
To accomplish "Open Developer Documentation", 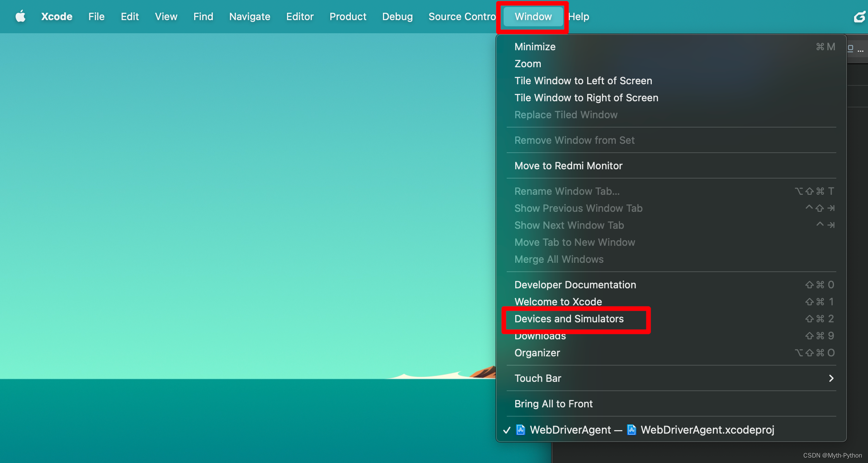I will click(575, 285).
